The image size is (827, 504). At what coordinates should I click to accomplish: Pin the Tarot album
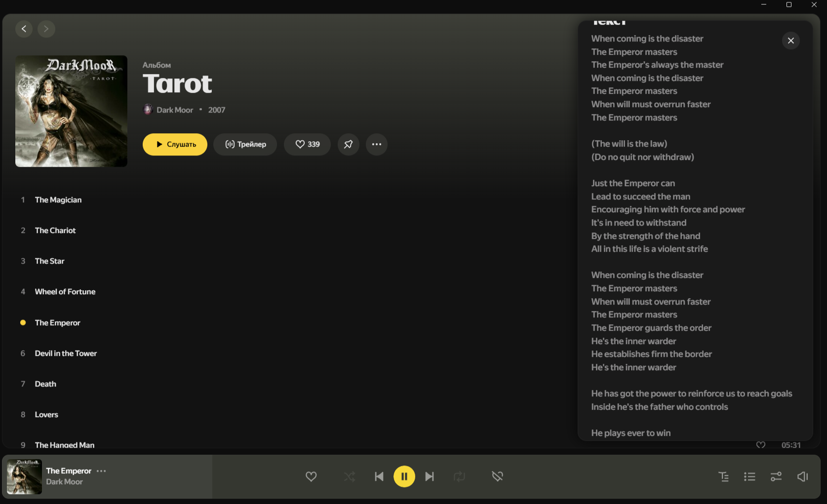click(x=349, y=144)
